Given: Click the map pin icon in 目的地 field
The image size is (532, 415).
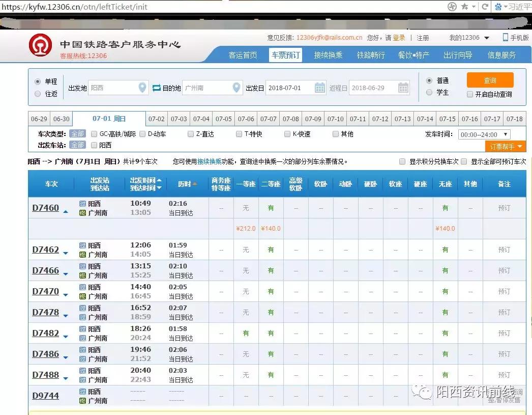Looking at the screenshot, I should tap(236, 88).
